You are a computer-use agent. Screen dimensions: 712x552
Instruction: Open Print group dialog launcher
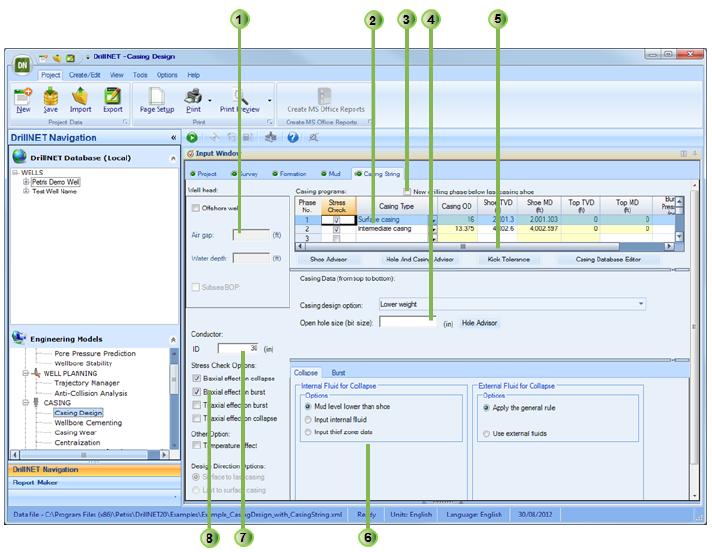pos(270,122)
